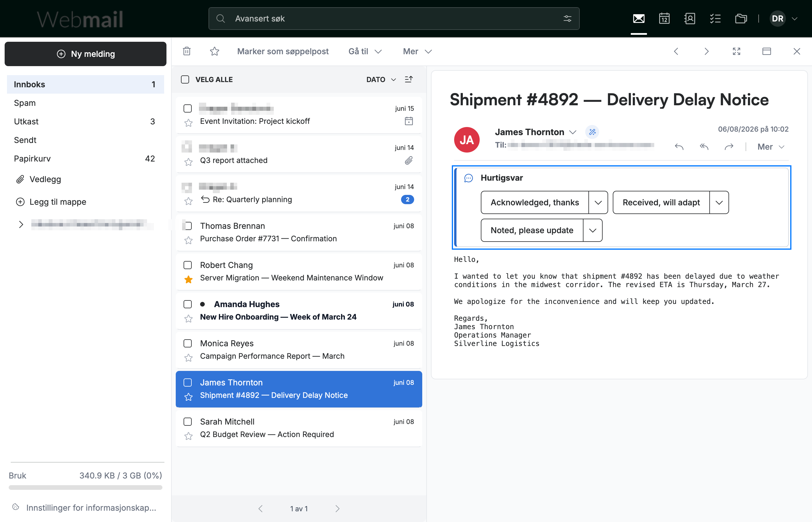Open the calendar invite icon on Event Invitation

[x=409, y=121]
